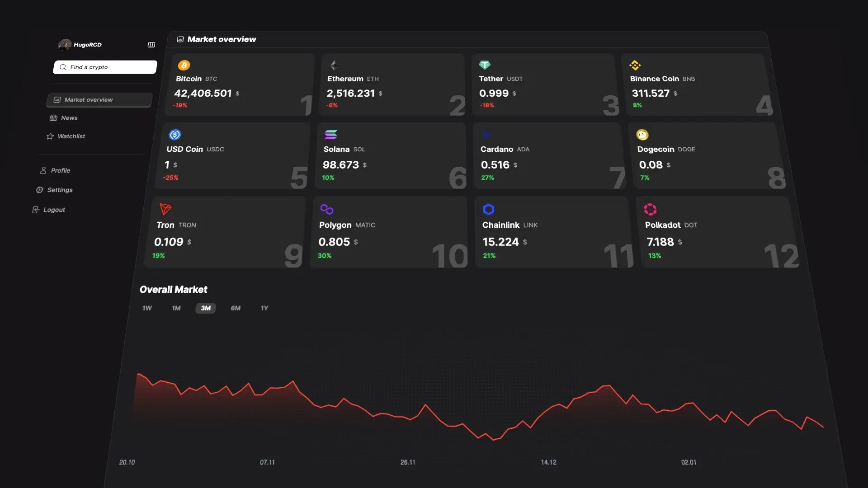The width and height of the screenshot is (868, 488).
Task: Select the 1M chart range
Action: click(176, 308)
